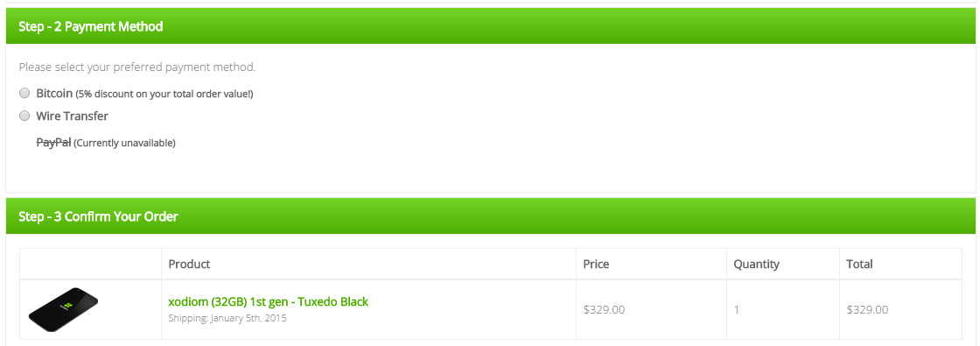Click the xodiom phone product thumbnail

[63, 309]
